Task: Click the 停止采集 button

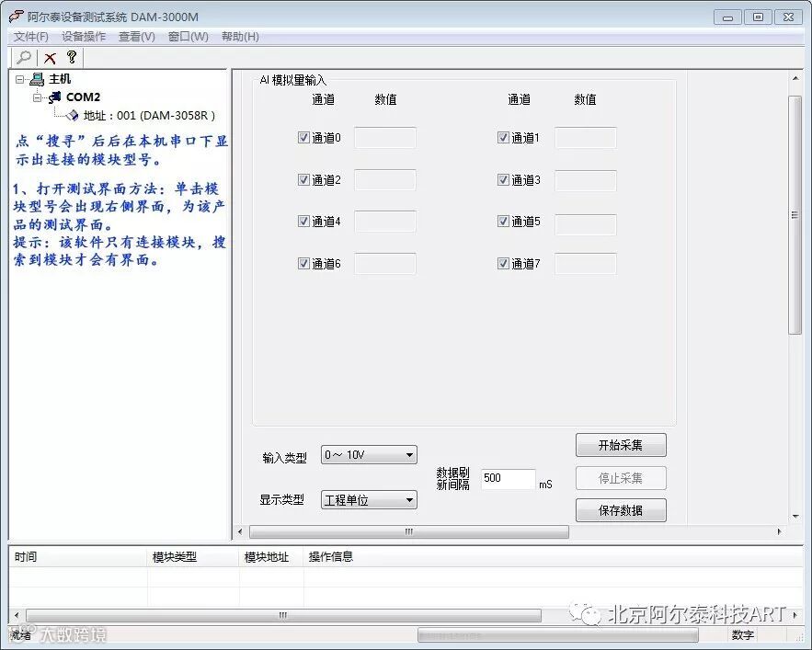Action: coord(621,478)
